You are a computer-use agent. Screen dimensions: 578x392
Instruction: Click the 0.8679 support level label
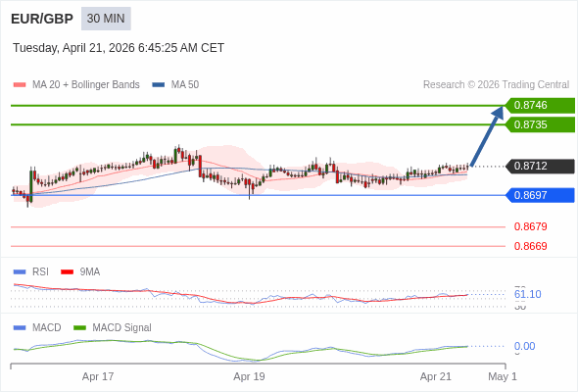pyautogui.click(x=530, y=226)
